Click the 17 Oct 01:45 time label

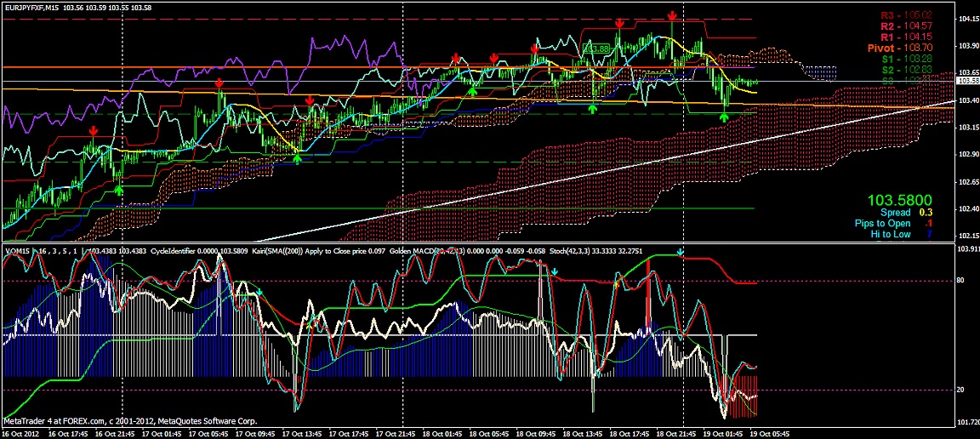(163, 433)
